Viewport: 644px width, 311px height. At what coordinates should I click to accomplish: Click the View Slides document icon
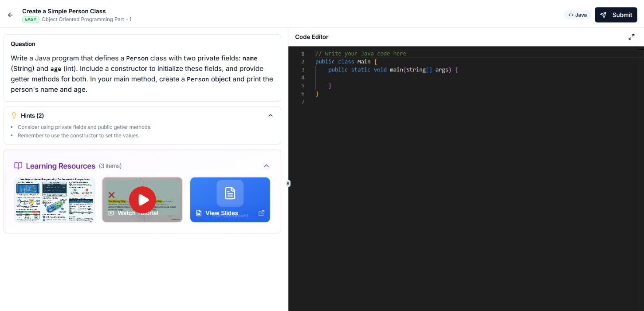coord(230,193)
